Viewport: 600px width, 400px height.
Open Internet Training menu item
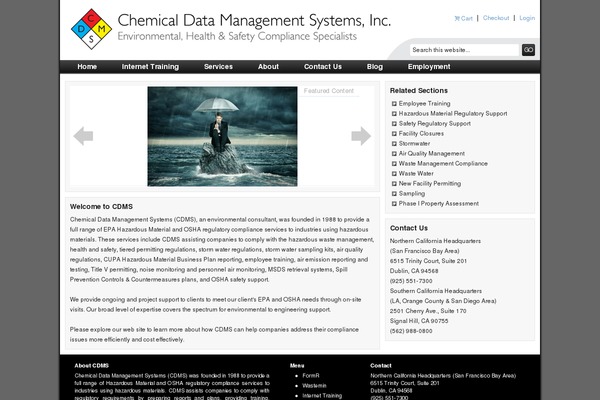tap(150, 67)
